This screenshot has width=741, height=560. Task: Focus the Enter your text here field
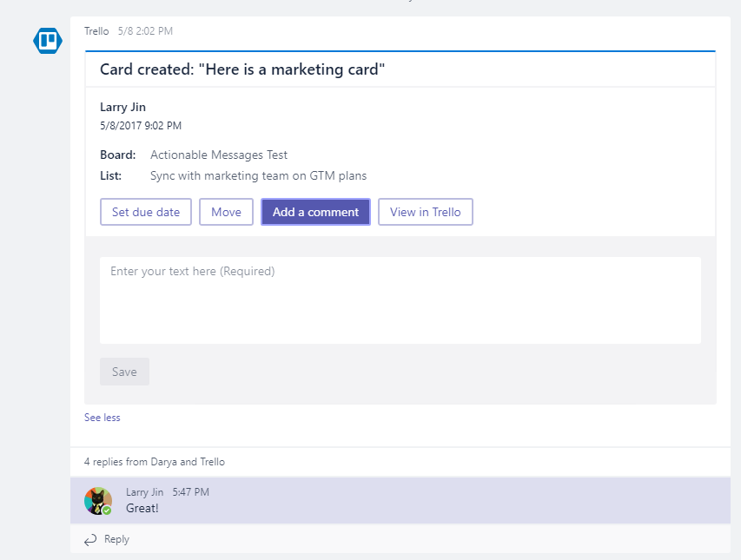click(400, 300)
